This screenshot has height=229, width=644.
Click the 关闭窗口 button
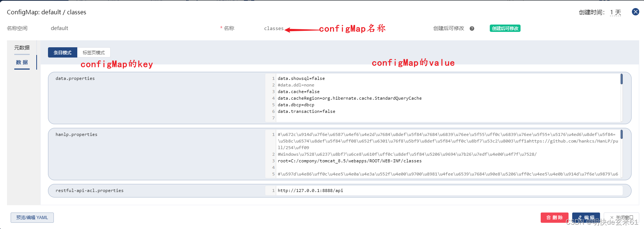[x=621, y=218]
